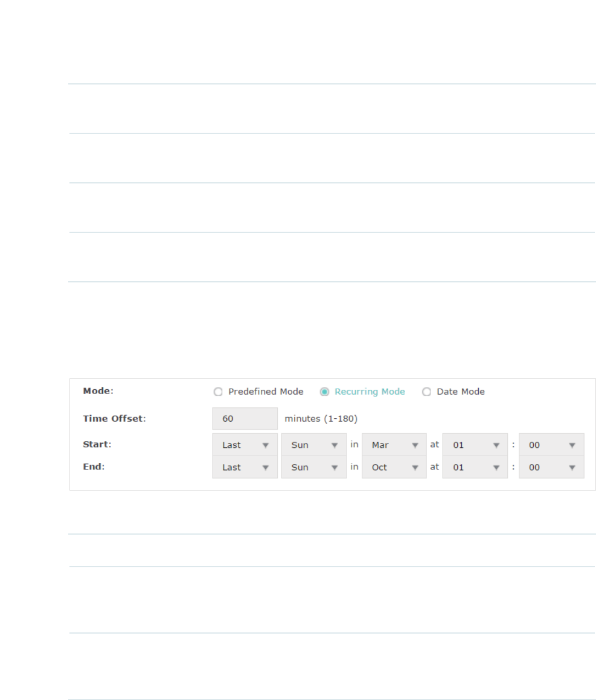Open the Start hour dropdown showing 01
Viewport: 596px width, 700px height.
(475, 445)
